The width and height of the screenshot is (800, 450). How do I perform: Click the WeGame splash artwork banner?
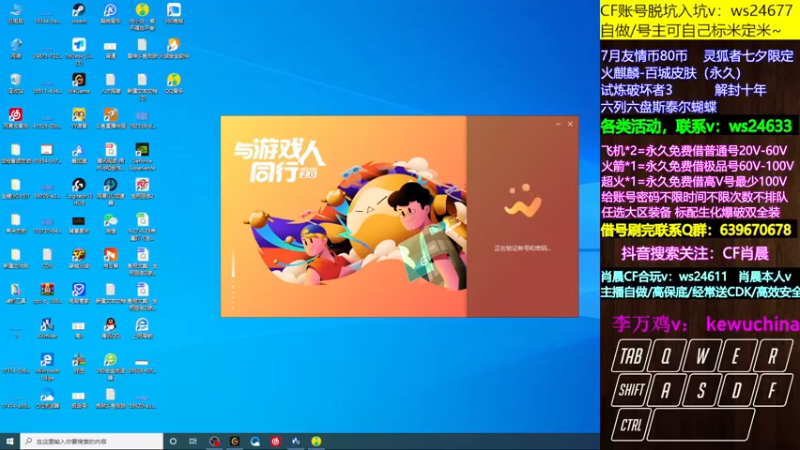click(x=343, y=216)
